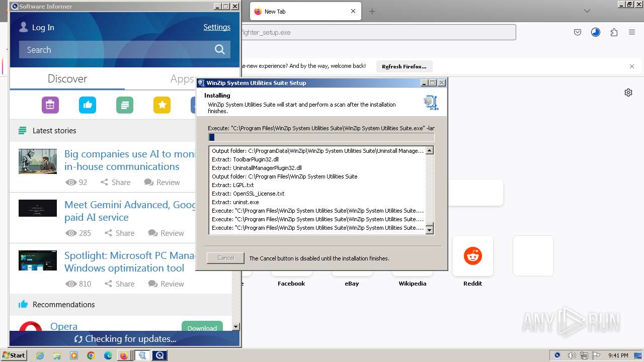Select 'Extract: UninstallManagerPlugin32.dll' log line

pyautogui.click(x=257, y=168)
